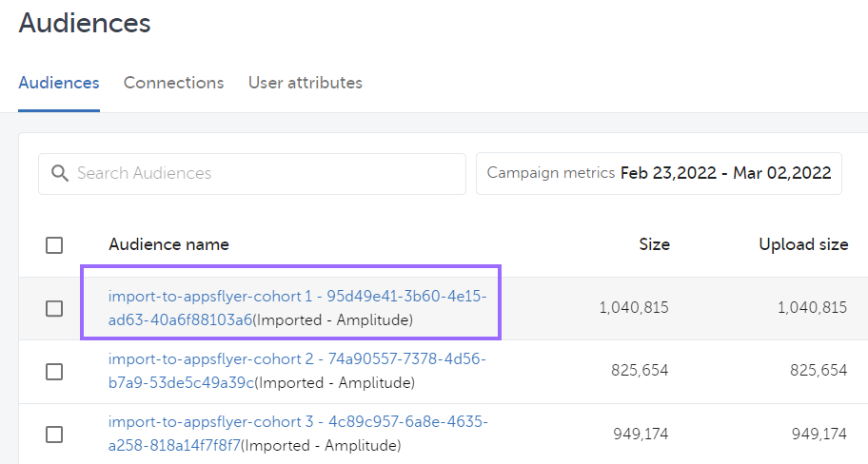Check the box for import-to-appsflyer-cohort 1
The image size is (868, 464).
pyautogui.click(x=54, y=308)
